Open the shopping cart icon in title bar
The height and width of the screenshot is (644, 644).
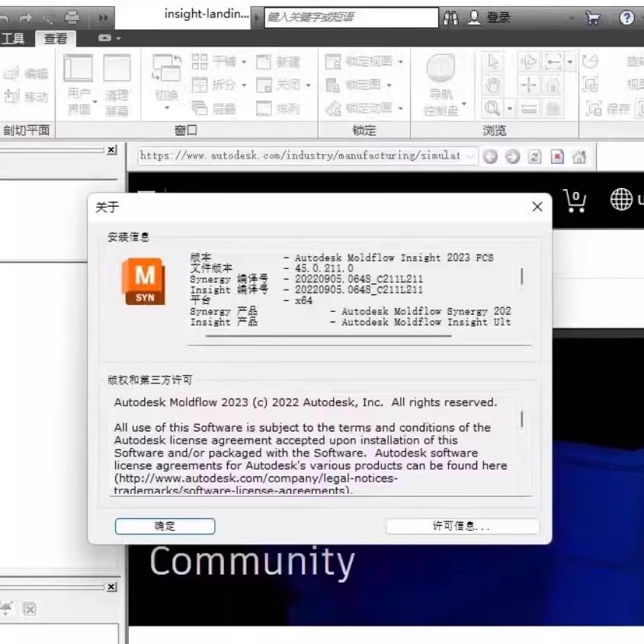[592, 18]
